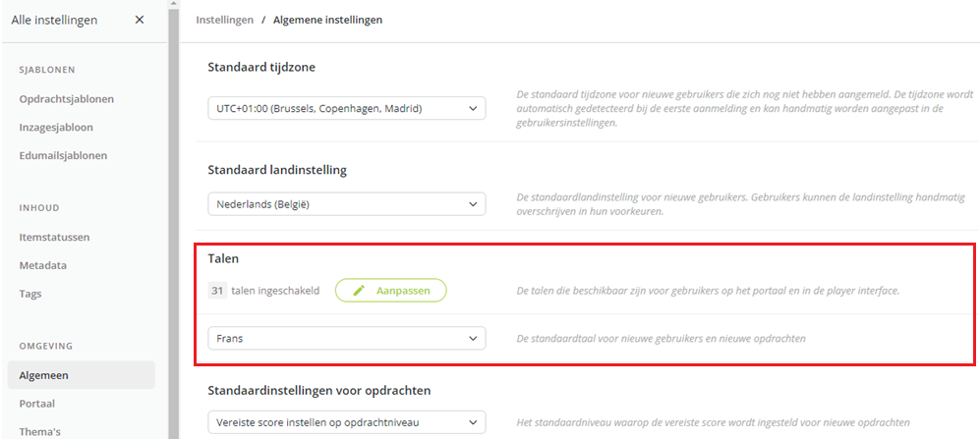Click the Instellingen breadcrumb link
Screen dimensions: 980x439
click(x=225, y=20)
